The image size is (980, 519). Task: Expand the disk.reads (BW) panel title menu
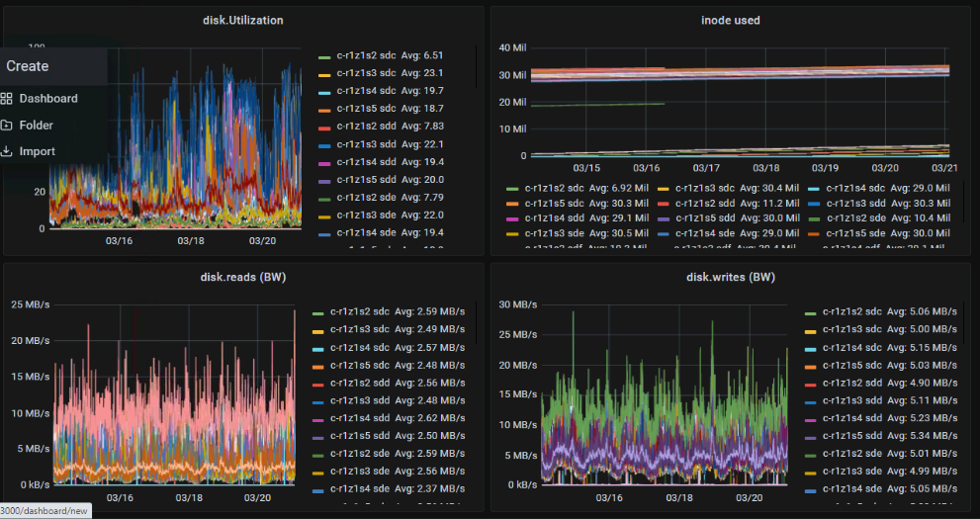[x=243, y=277]
